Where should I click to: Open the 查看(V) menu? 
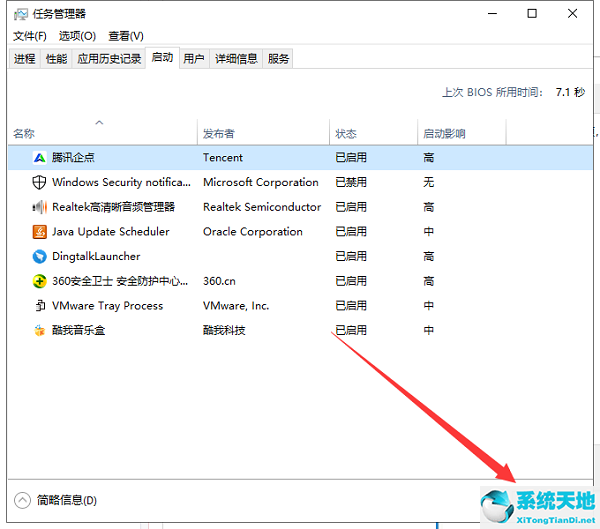(x=126, y=36)
